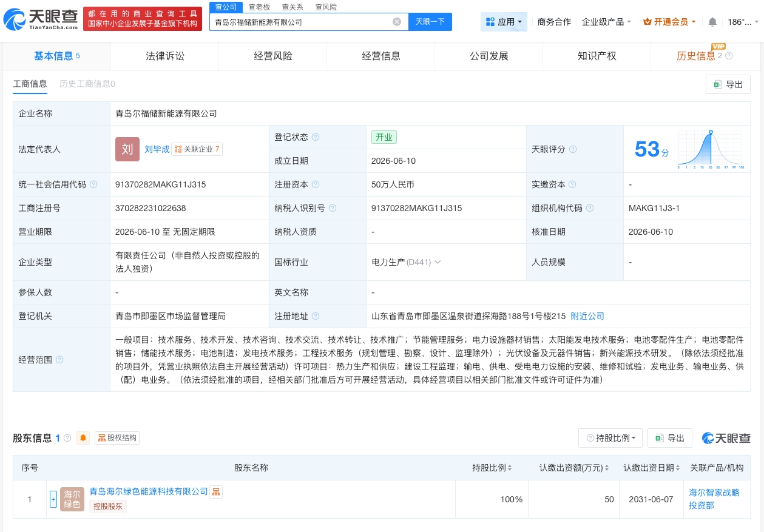The image size is (764, 532).
Task: Switch to 查公司 search tab
Action: [x=226, y=7]
